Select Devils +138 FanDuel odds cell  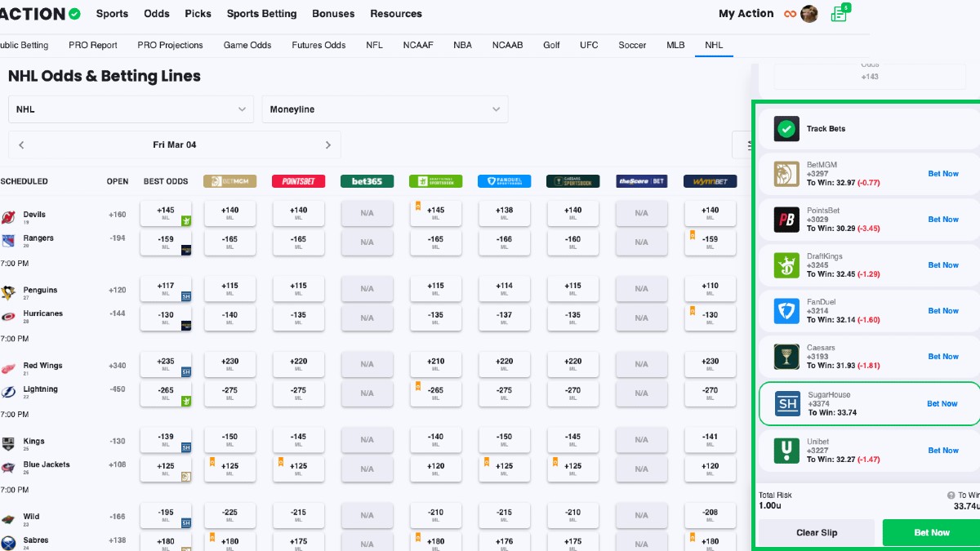click(504, 214)
